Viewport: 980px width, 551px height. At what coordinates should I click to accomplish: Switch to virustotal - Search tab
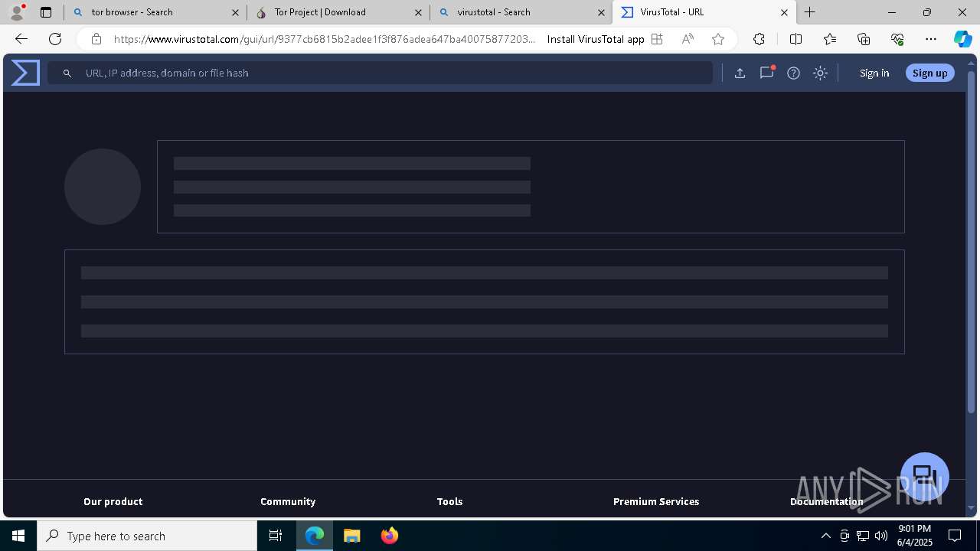tap(521, 12)
